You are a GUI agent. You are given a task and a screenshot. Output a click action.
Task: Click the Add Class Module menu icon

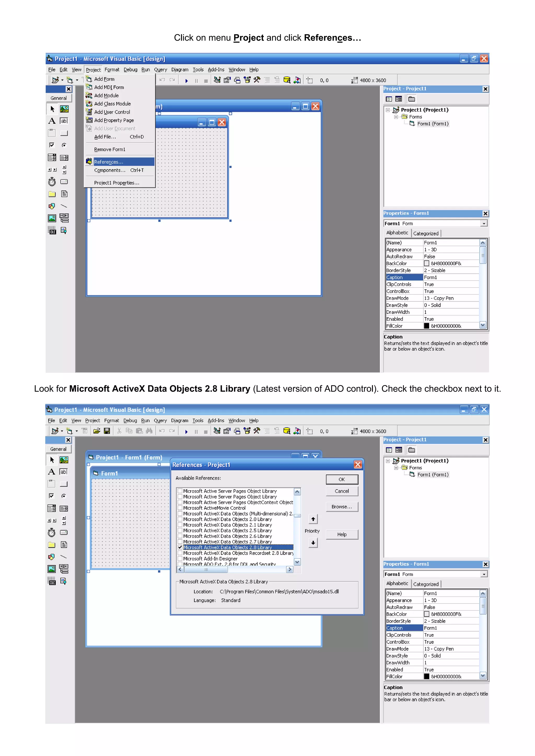click(89, 103)
